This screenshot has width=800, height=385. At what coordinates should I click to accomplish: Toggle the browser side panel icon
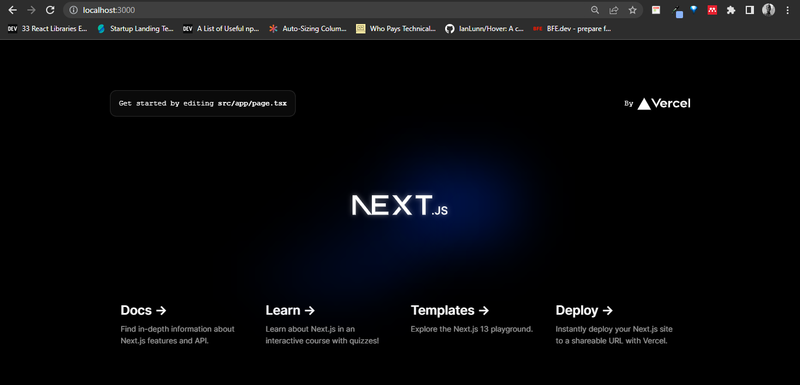coord(749,10)
